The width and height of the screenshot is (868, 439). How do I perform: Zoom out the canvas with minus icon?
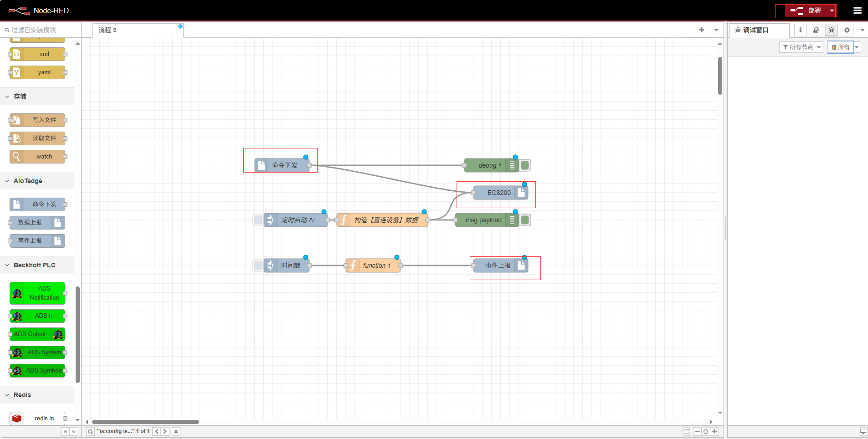697,432
